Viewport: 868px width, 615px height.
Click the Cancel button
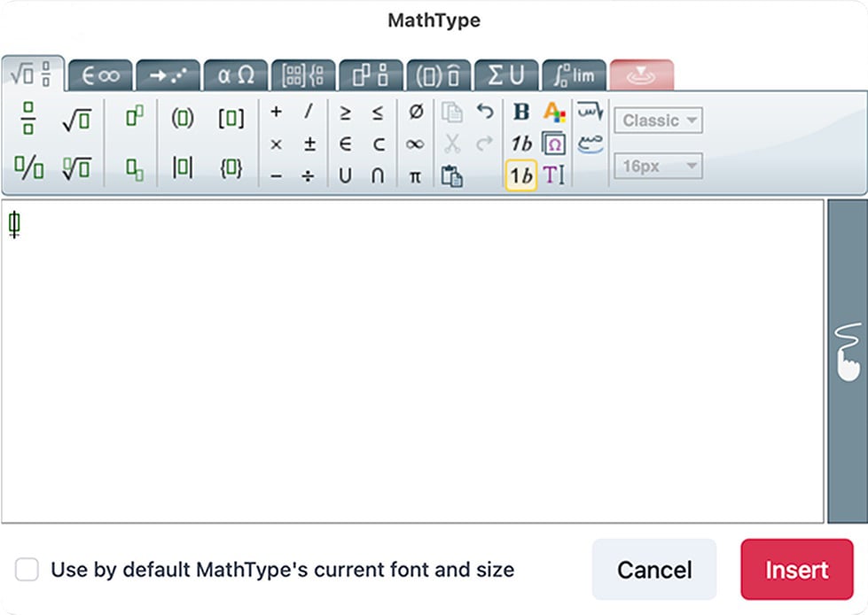pyautogui.click(x=654, y=570)
